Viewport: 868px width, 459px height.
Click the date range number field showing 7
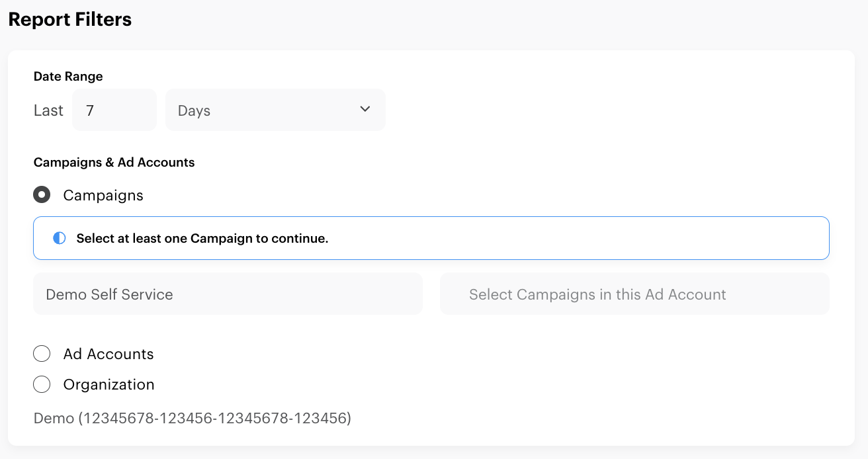114,110
